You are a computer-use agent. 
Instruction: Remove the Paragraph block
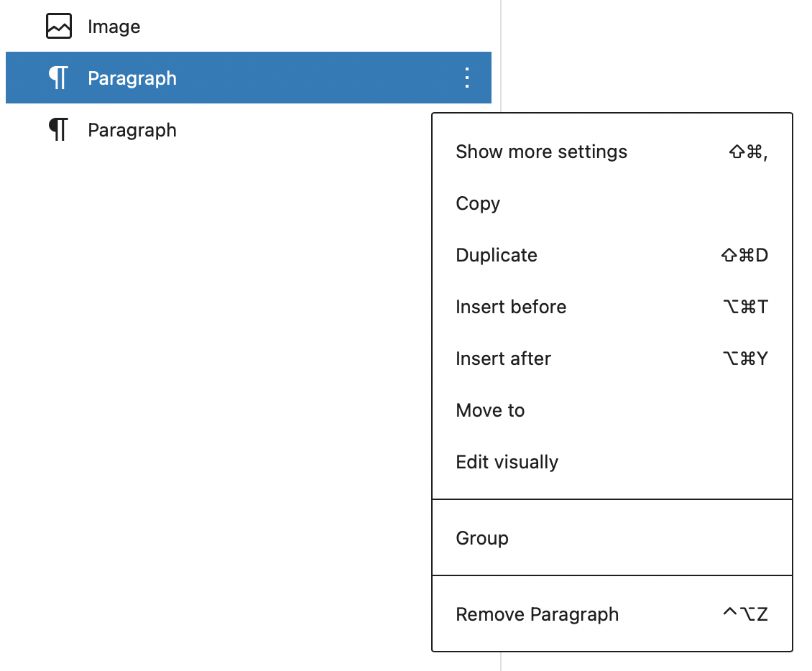(x=537, y=614)
